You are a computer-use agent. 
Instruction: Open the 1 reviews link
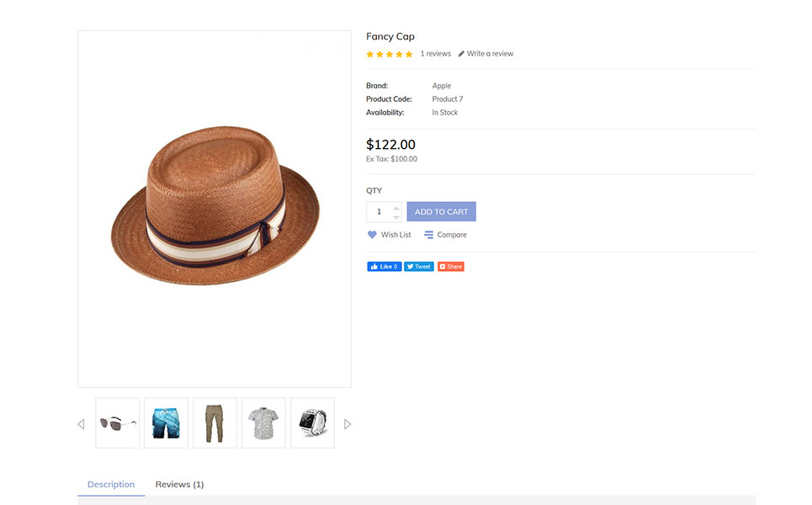click(436, 54)
